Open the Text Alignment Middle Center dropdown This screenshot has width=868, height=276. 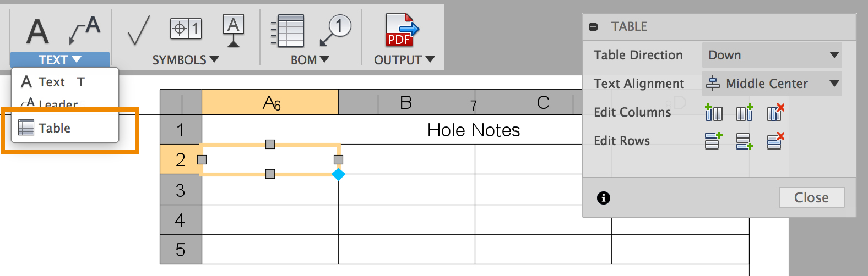click(x=772, y=84)
